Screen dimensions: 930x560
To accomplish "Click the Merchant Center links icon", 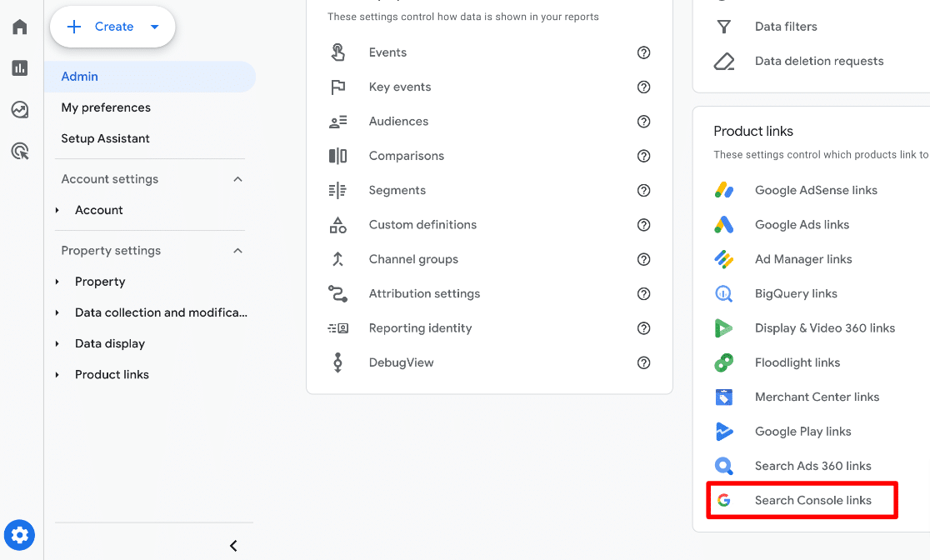I will 724,397.
